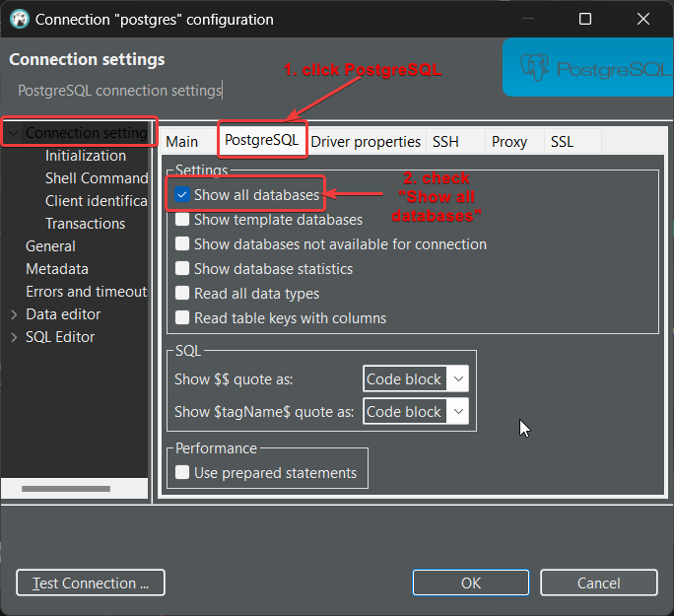Maximize the configuration dialog window
The height and width of the screenshot is (616, 674).
point(585,19)
